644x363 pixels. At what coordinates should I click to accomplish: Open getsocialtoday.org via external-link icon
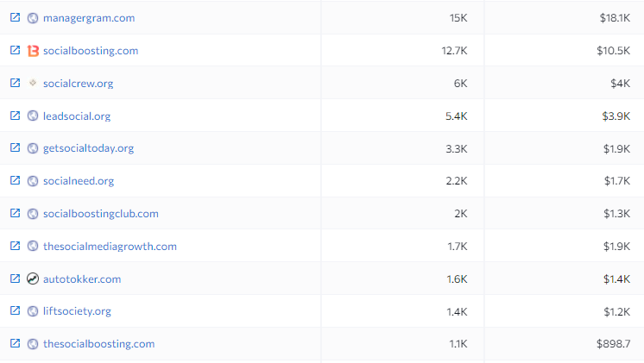[15, 147]
